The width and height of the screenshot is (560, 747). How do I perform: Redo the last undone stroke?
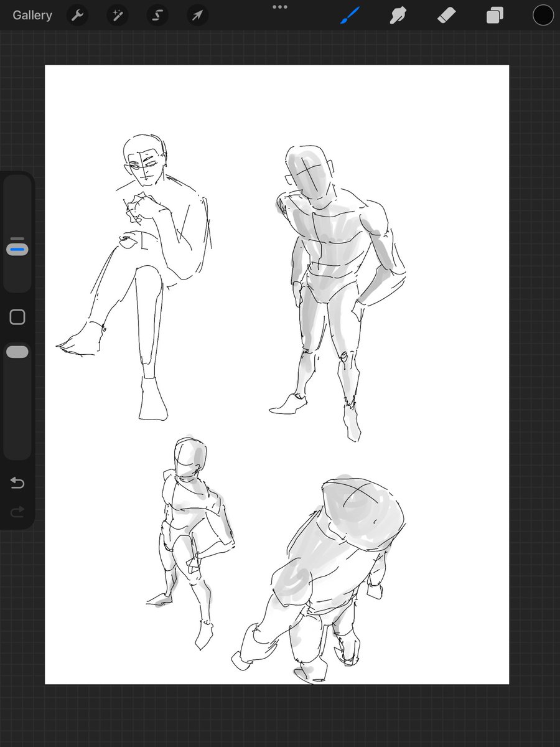(x=17, y=512)
